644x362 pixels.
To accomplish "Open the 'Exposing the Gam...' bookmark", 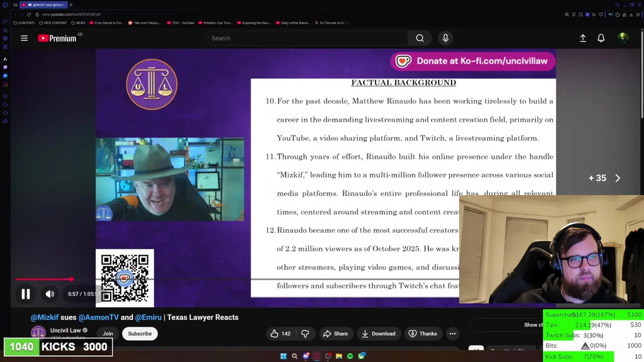I will point(254,23).
